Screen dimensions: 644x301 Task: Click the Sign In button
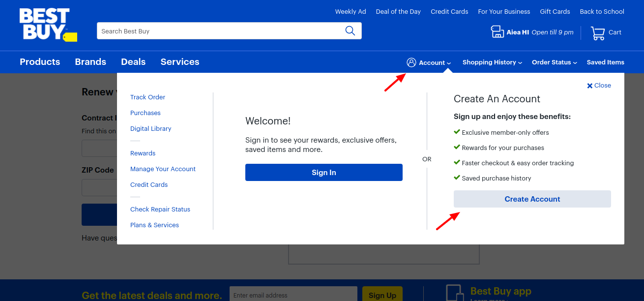[x=324, y=173]
